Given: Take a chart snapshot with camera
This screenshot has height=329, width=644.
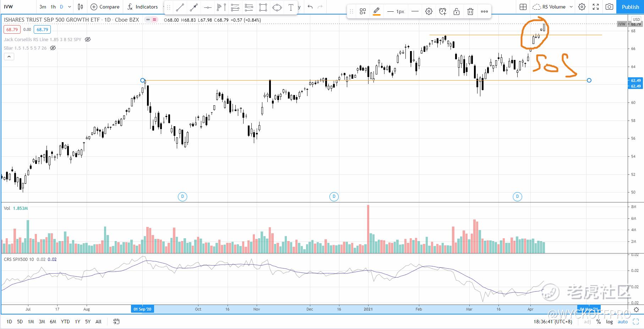Looking at the screenshot, I should pyautogui.click(x=609, y=7).
